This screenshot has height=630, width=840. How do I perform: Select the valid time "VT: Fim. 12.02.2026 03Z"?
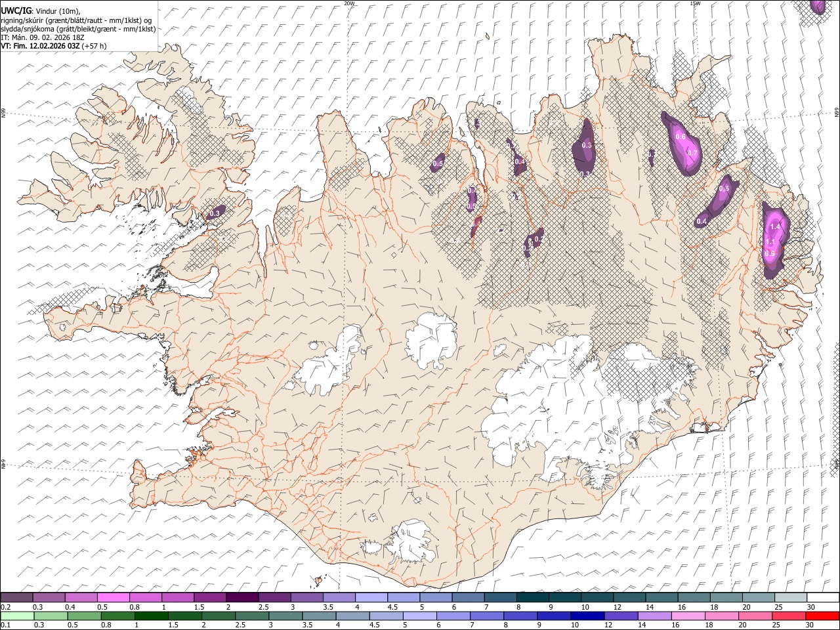pyautogui.click(x=40, y=46)
